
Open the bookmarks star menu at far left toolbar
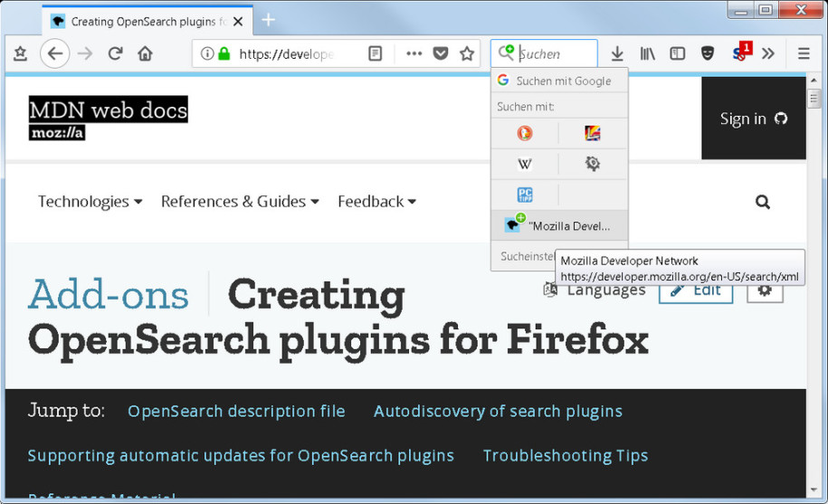[x=20, y=53]
